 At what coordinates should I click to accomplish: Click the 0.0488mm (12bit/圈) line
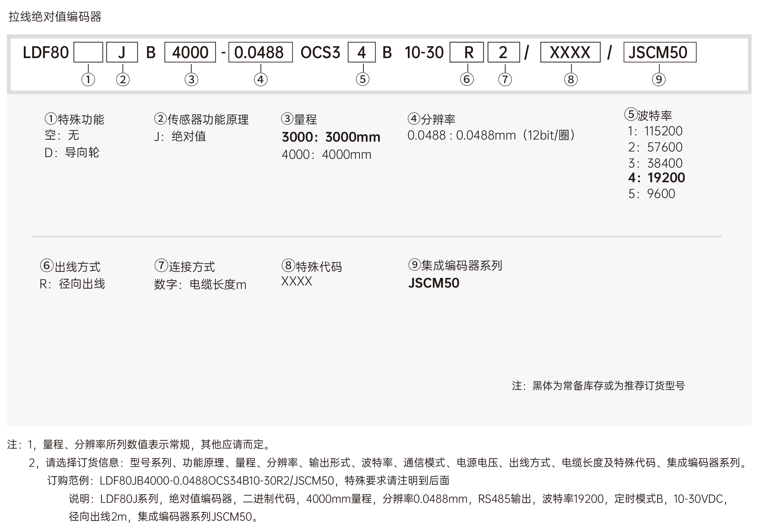491,135
